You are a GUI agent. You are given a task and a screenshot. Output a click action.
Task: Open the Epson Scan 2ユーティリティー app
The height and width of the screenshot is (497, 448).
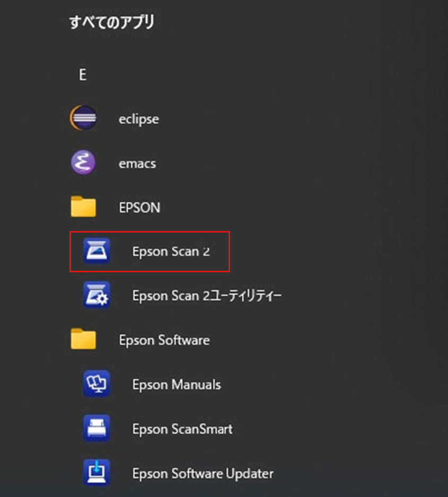206,296
